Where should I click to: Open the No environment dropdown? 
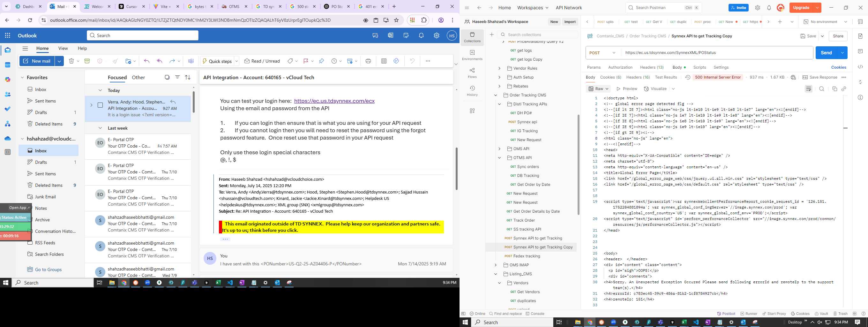pyautogui.click(x=825, y=22)
